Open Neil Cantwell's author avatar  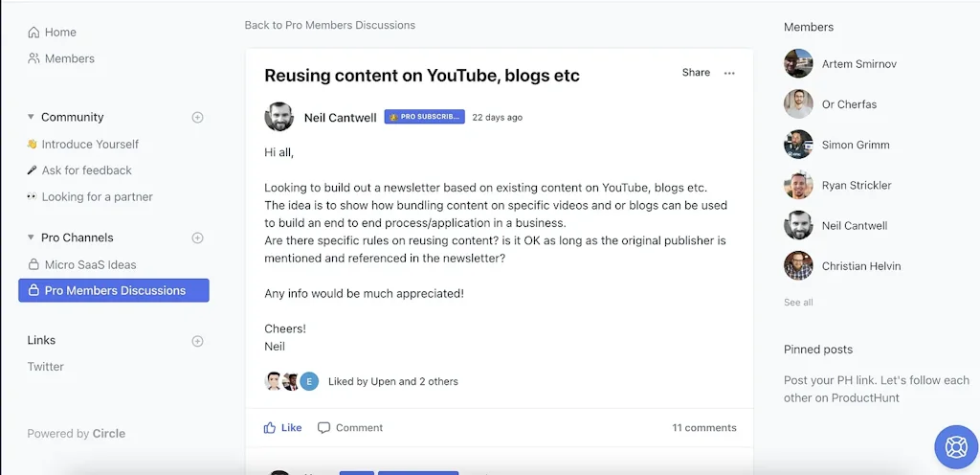[x=278, y=117]
